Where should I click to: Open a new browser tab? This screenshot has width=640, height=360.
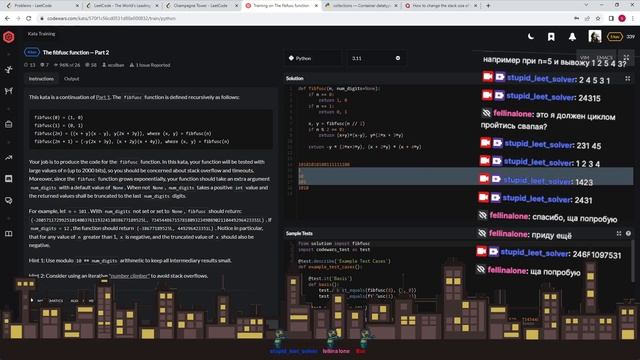pyautogui.click(x=488, y=6)
